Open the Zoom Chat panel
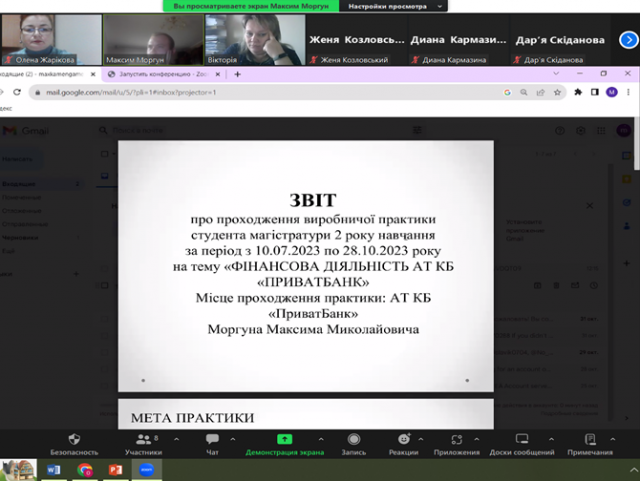 [x=212, y=444]
